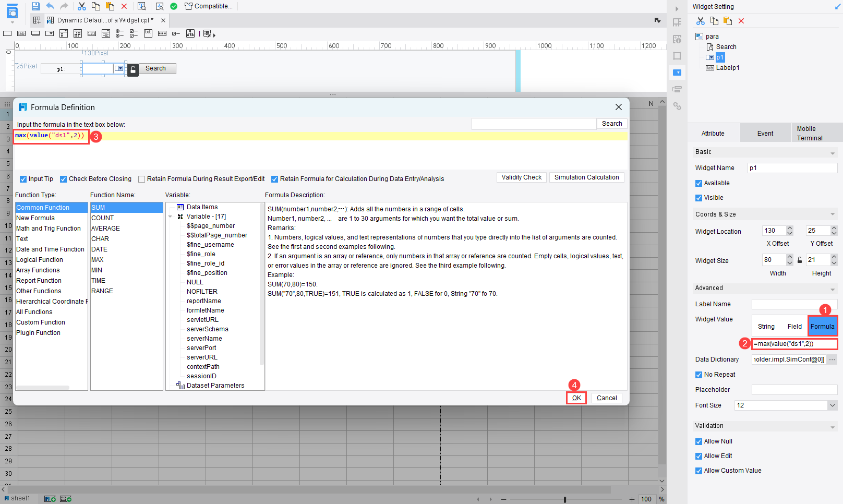Image resolution: width=843 pixels, height=504 pixels.
Task: Cancel the Formula Definition dialog
Action: [x=607, y=398]
